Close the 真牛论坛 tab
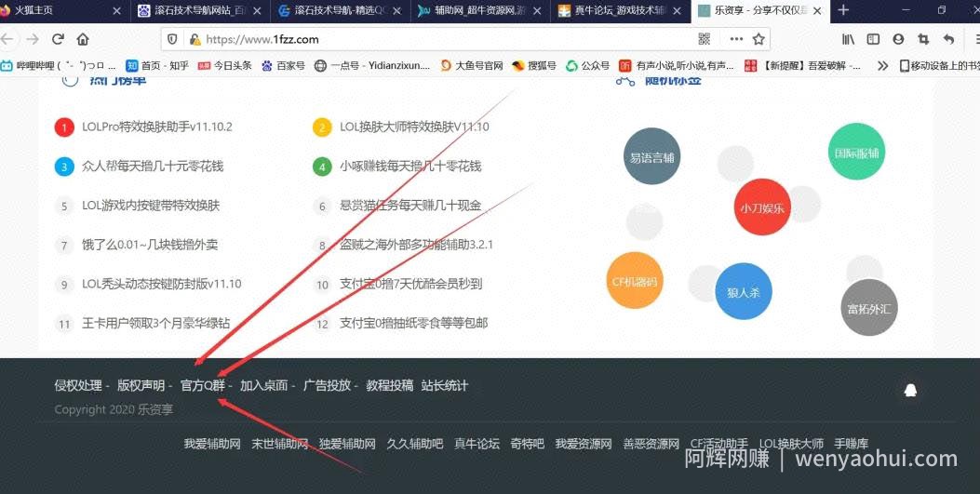This screenshot has height=494, width=980. (x=678, y=10)
